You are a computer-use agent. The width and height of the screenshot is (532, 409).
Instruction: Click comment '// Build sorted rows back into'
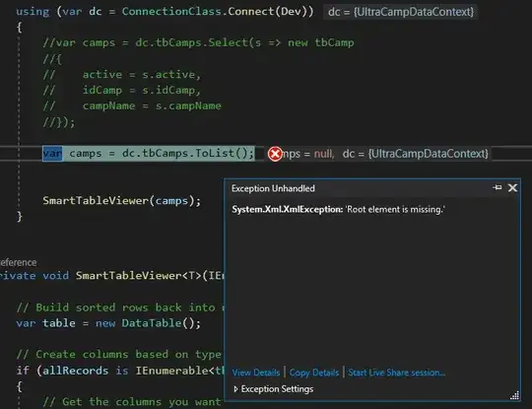pyautogui.click(x=115, y=307)
